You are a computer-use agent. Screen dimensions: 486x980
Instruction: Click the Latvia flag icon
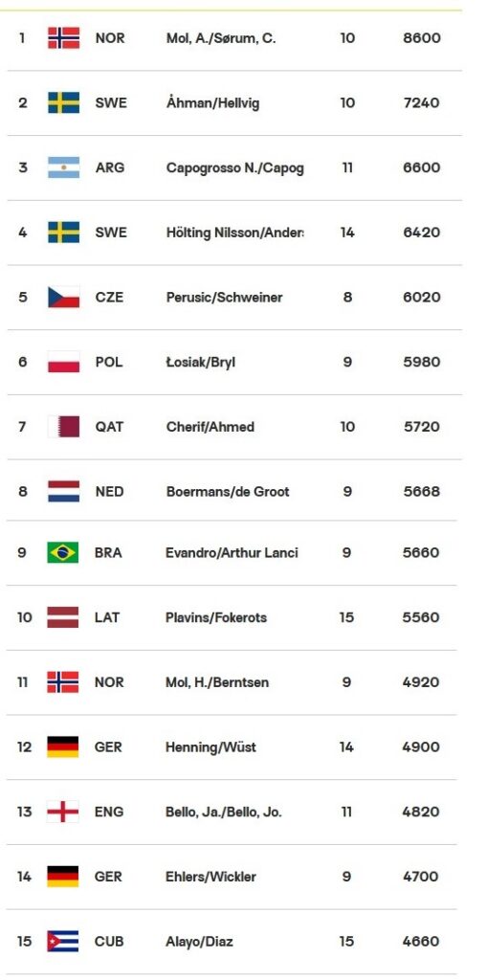tap(63, 617)
